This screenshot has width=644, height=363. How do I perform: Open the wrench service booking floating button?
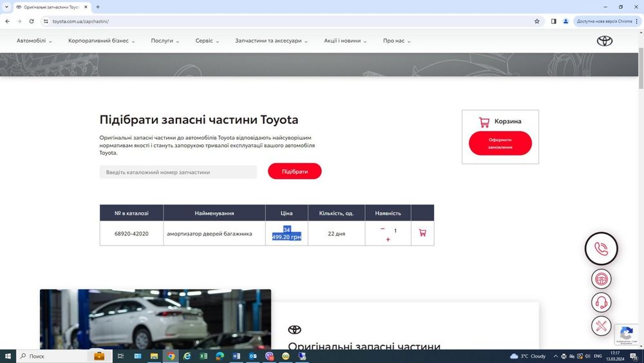pyautogui.click(x=601, y=326)
